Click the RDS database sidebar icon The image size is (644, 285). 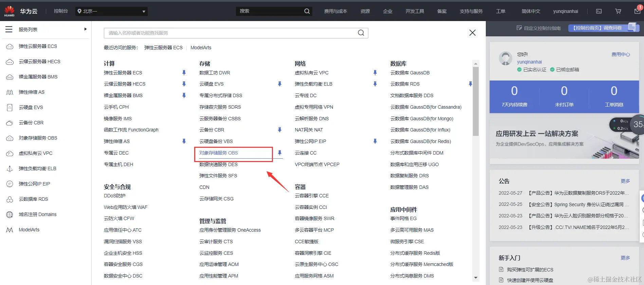[10, 199]
